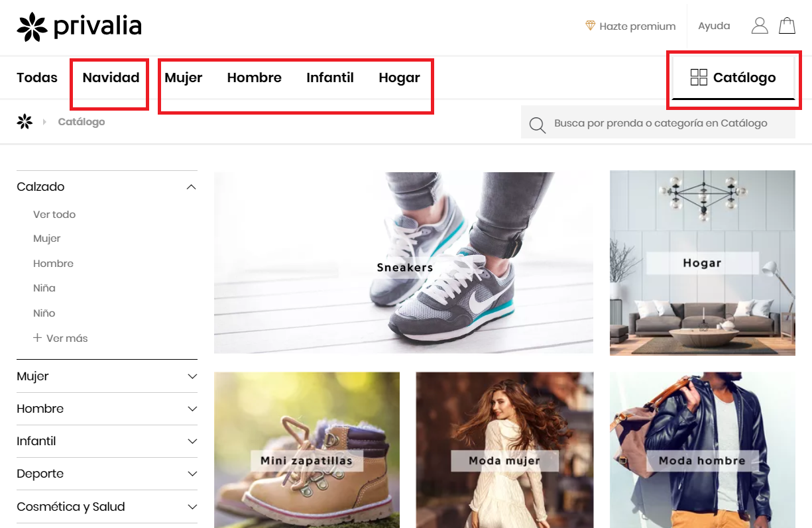Viewport: 812px width, 528px height.
Task: Expand the sidebar Infantil section
Action: point(107,441)
